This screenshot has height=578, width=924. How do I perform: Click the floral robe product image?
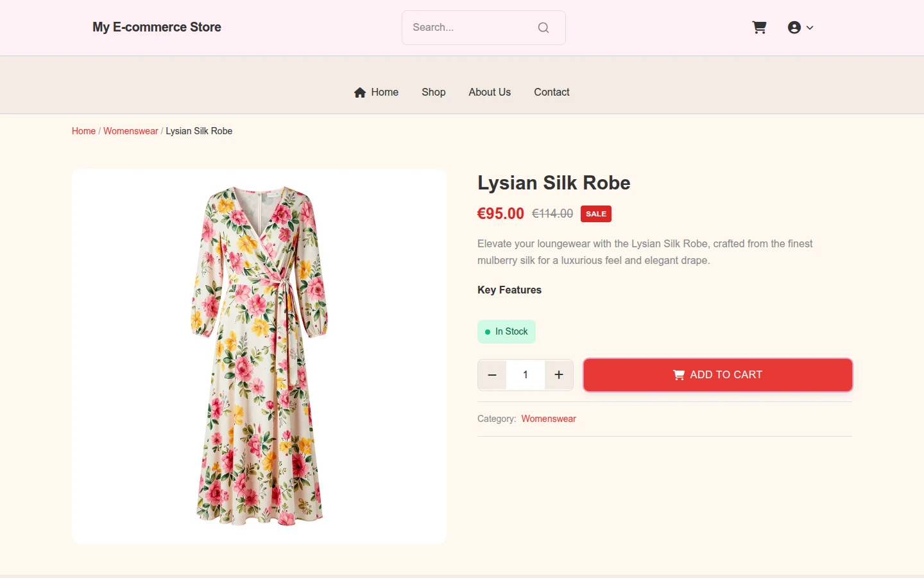(259, 356)
